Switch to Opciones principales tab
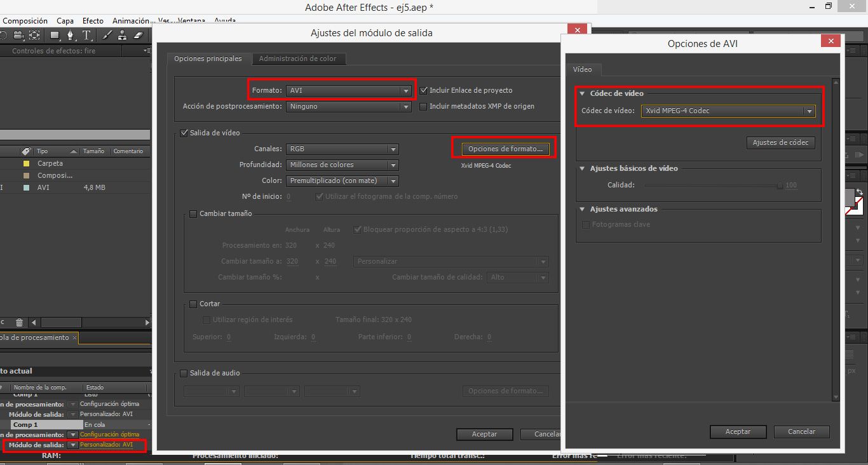The image size is (868, 465). click(x=208, y=58)
